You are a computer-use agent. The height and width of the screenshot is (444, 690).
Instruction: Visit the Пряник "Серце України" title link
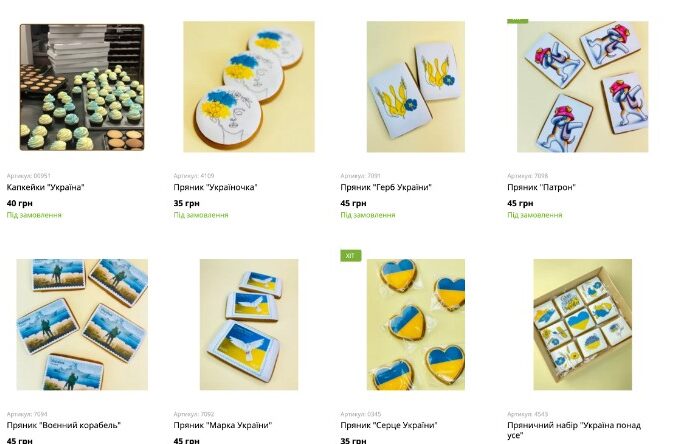coord(389,426)
